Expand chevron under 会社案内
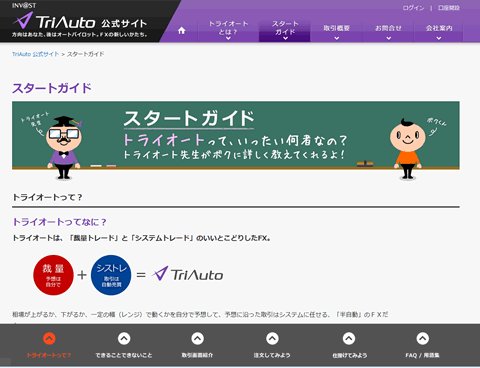This screenshot has height=368, width=480. pyautogui.click(x=439, y=38)
